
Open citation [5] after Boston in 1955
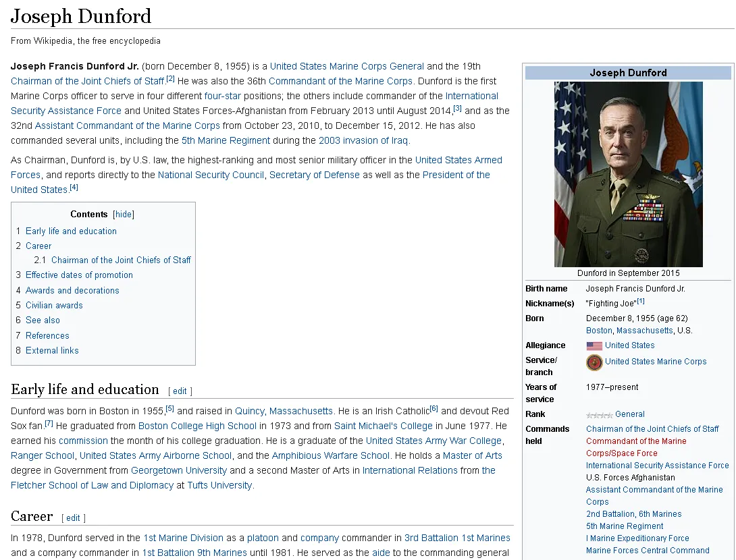coord(170,409)
